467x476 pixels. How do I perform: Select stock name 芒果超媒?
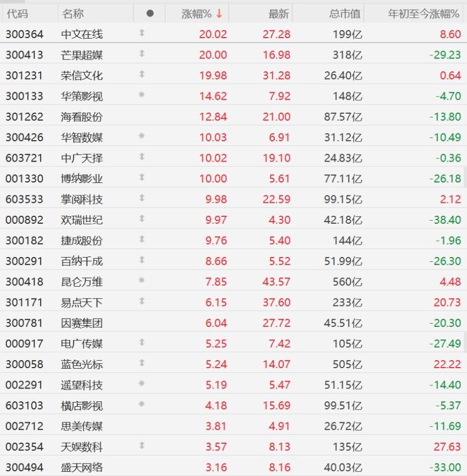point(82,55)
